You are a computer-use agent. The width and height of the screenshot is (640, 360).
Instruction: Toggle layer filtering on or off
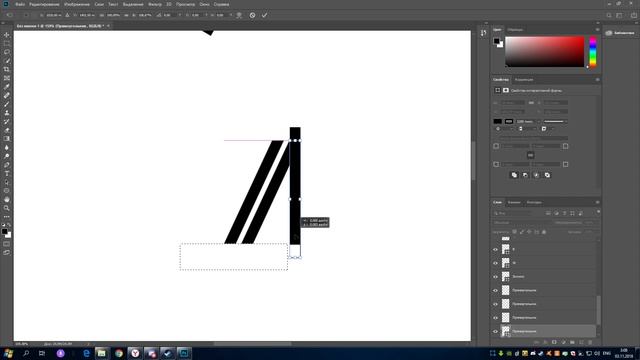tap(598, 212)
